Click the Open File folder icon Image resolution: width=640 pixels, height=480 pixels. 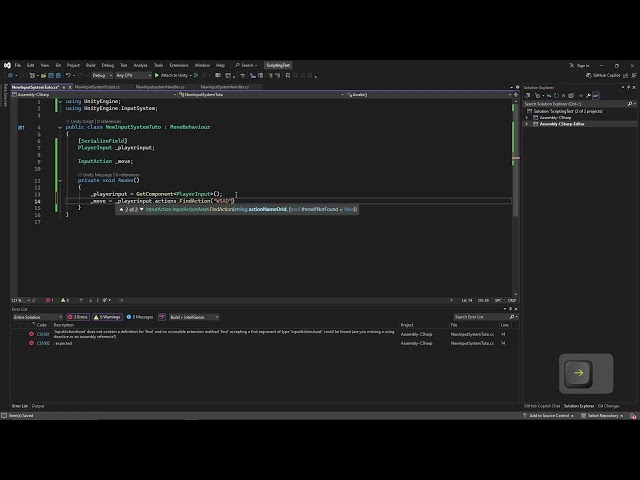point(43,76)
